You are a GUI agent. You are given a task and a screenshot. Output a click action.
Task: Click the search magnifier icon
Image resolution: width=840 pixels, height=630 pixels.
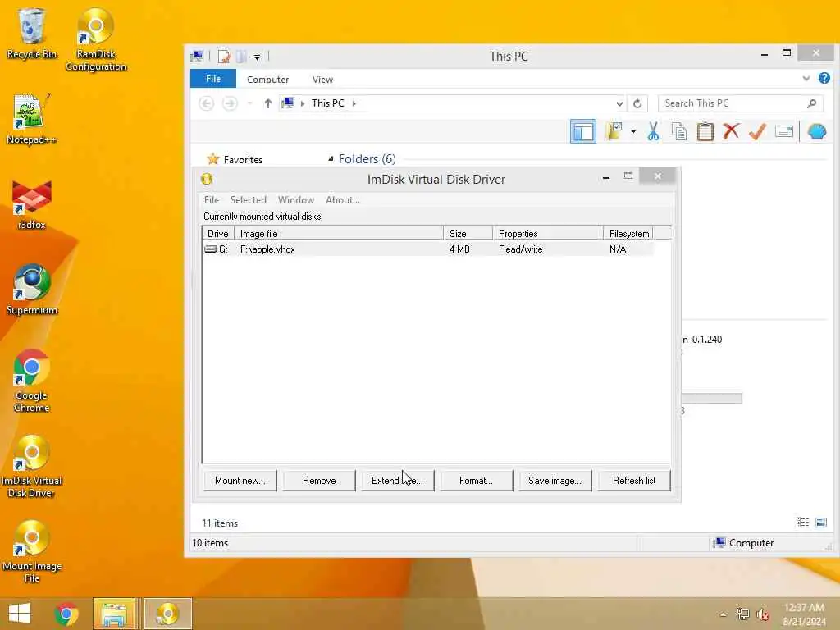(811, 103)
